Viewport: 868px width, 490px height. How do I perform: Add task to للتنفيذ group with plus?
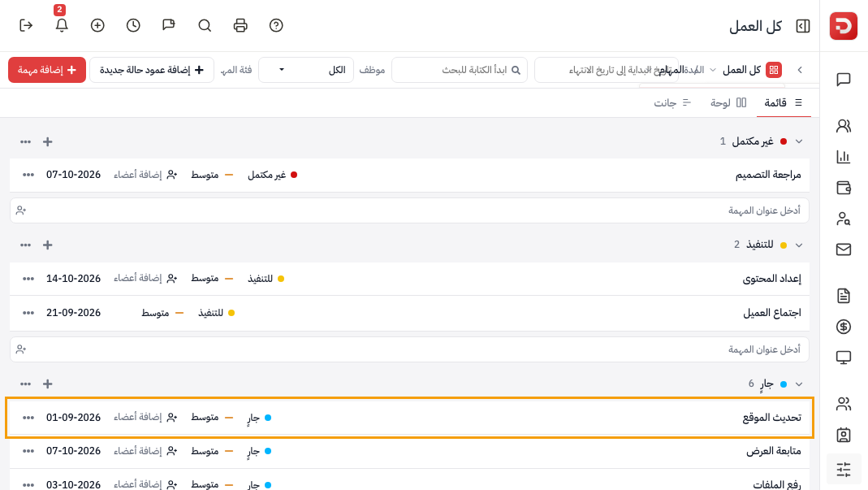(48, 245)
